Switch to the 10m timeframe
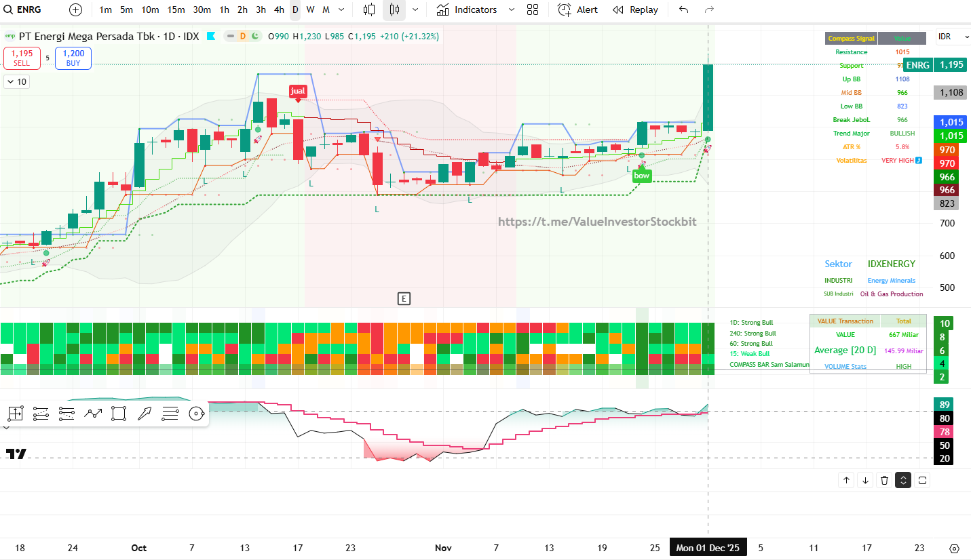 150,9
